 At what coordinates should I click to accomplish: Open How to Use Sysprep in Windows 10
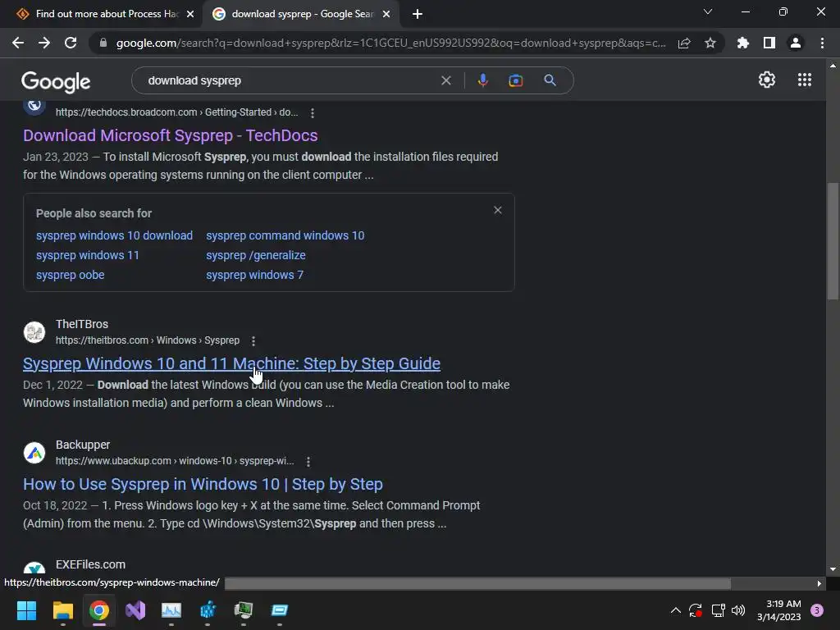point(203,484)
